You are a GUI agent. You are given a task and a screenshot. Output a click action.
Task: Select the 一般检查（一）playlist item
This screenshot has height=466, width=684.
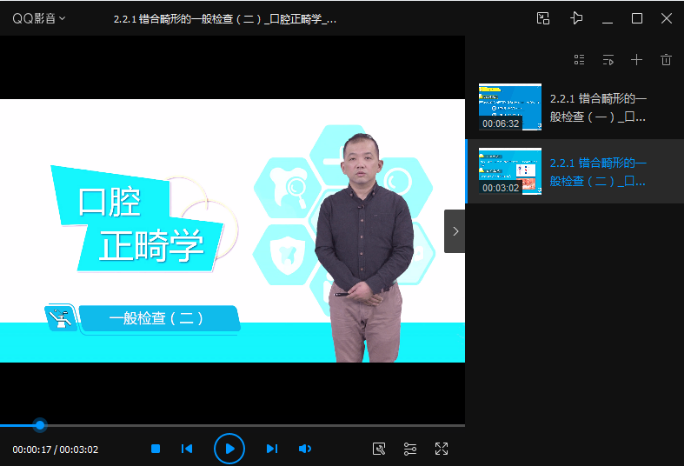(x=598, y=108)
